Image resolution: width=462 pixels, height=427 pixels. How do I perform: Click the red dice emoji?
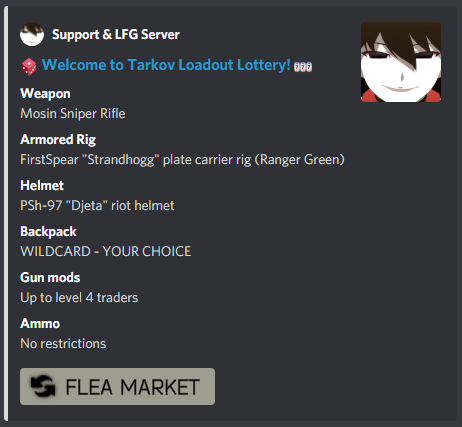click(x=29, y=67)
